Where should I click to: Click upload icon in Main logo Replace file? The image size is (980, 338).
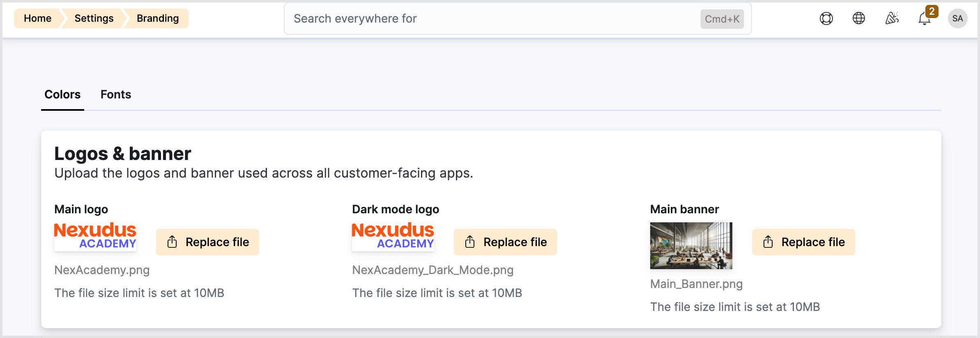click(x=172, y=242)
